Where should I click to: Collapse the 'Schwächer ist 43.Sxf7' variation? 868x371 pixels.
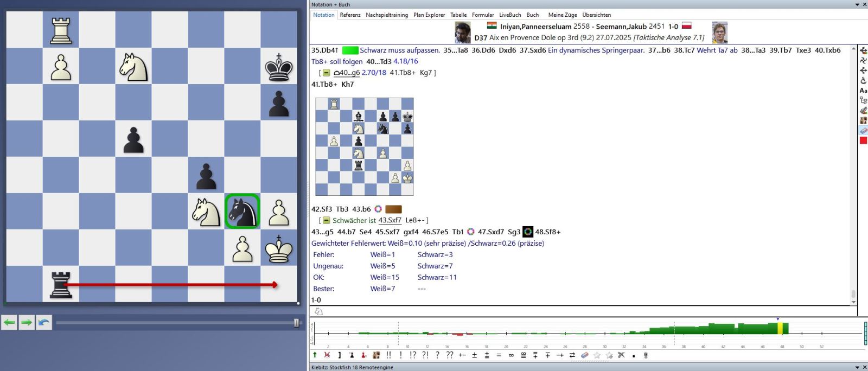pos(326,221)
